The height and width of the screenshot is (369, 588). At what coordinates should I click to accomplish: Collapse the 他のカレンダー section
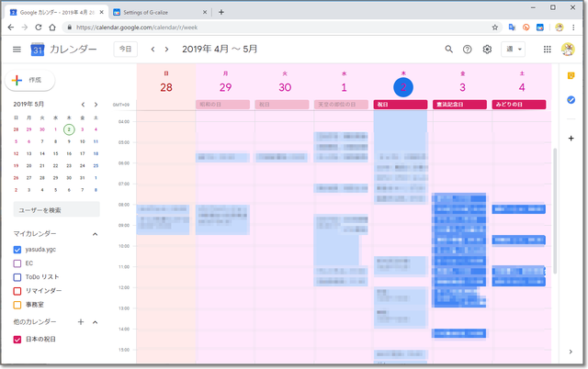95,322
